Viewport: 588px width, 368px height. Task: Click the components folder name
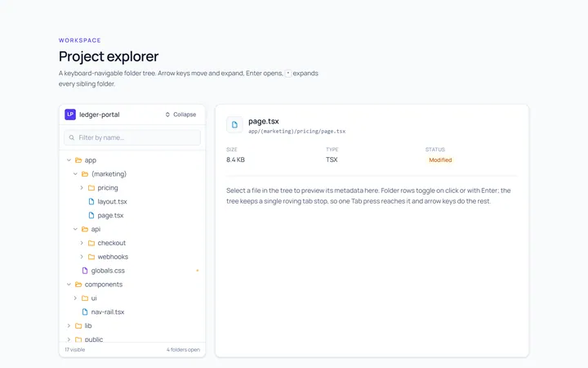[x=104, y=285]
